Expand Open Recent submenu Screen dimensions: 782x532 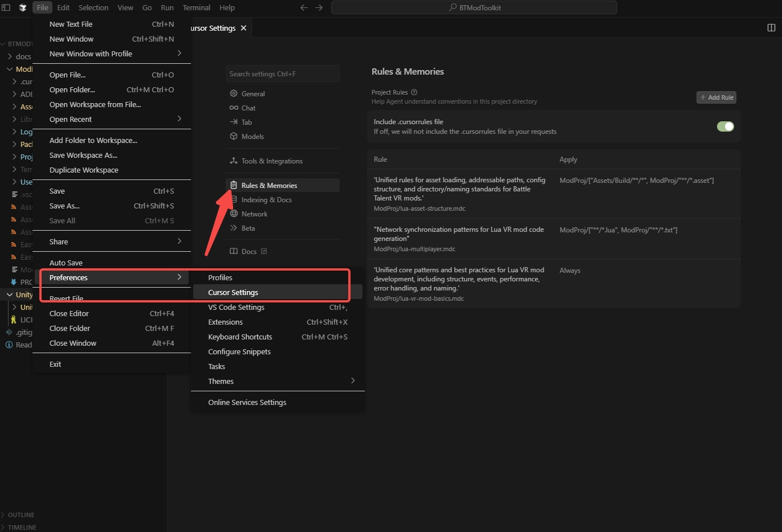(x=179, y=118)
